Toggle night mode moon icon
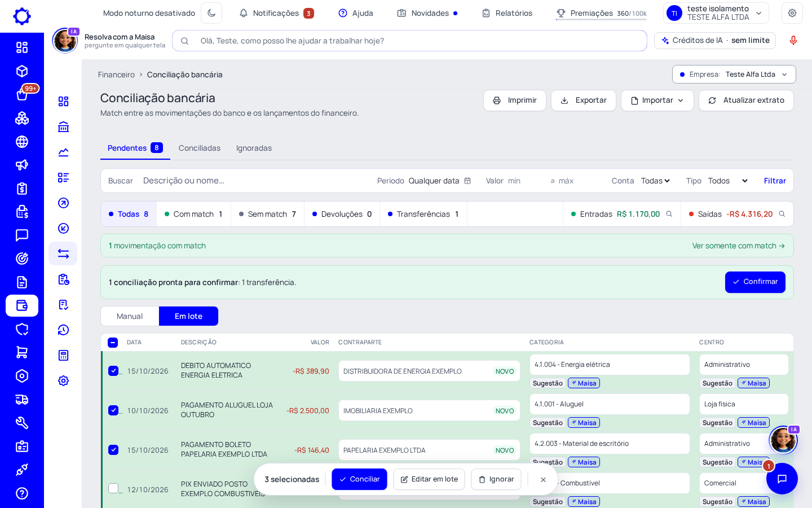812x508 pixels. pos(211,13)
